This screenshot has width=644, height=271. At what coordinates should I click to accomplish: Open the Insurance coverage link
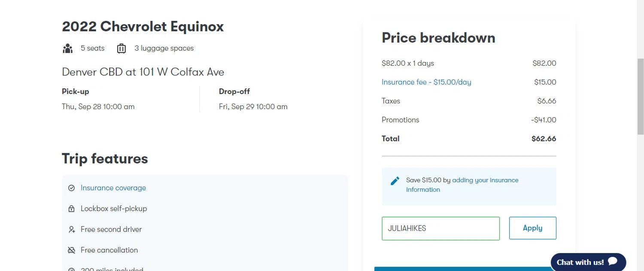pos(113,188)
